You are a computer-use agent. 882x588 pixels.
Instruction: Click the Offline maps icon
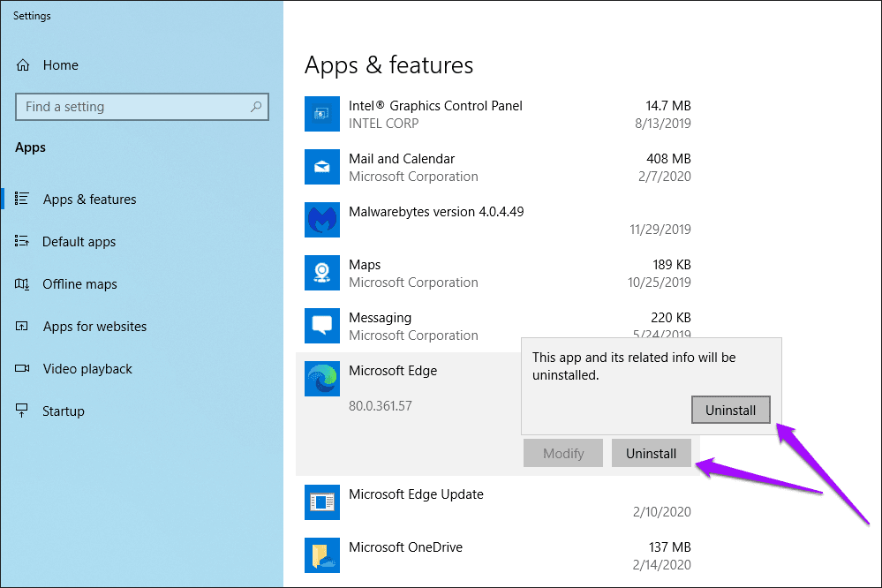click(x=21, y=283)
